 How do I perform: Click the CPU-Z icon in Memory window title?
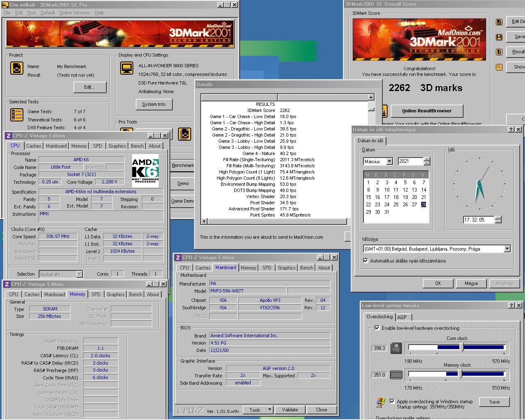[7, 284]
